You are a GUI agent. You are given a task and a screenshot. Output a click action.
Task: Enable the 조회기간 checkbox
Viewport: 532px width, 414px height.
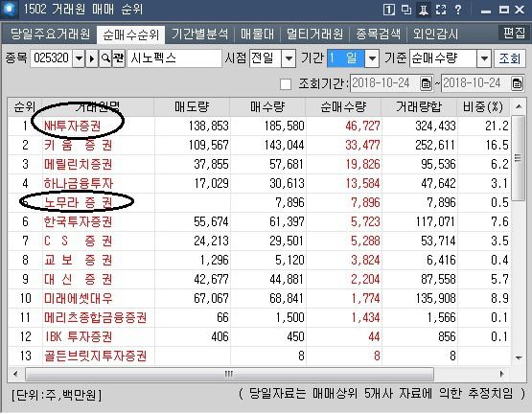[x=286, y=83]
